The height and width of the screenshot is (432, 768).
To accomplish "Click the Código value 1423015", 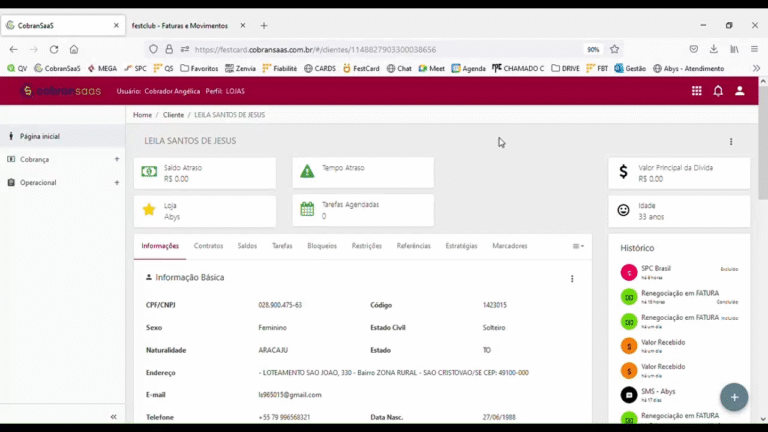I will [x=495, y=305].
